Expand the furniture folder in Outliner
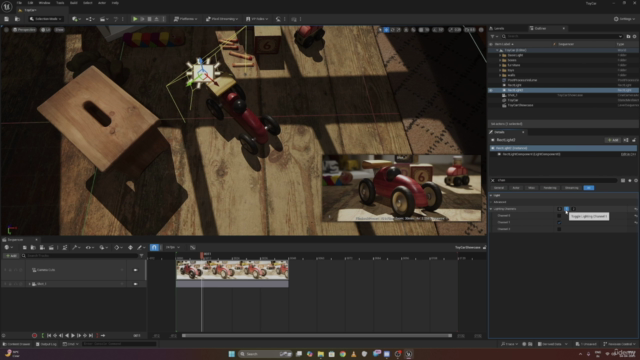This screenshot has height=360, width=640. pyautogui.click(x=500, y=65)
